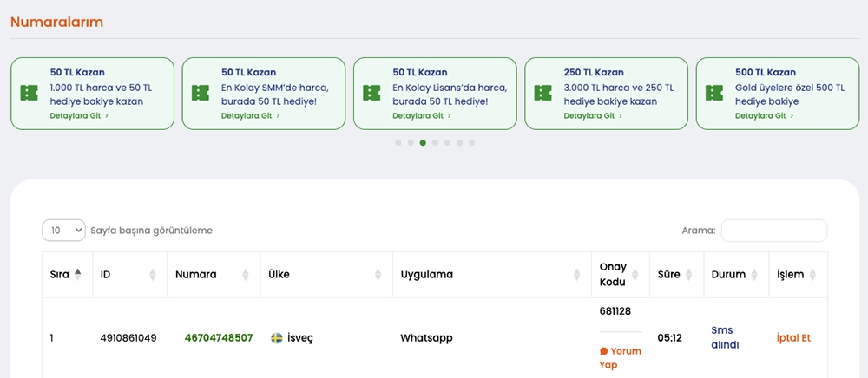Select the active third carousel dot
Viewport: 868px width, 378px height.
pos(423,142)
